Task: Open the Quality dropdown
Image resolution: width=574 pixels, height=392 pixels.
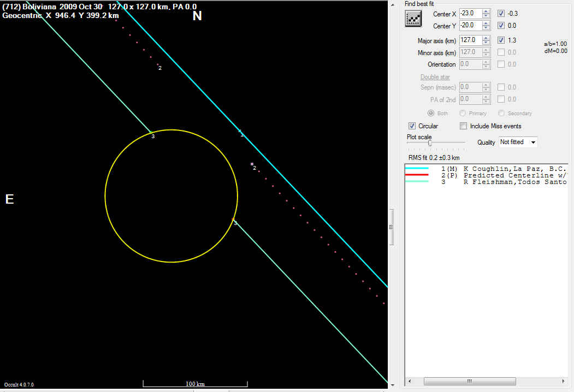Action: pyautogui.click(x=533, y=142)
